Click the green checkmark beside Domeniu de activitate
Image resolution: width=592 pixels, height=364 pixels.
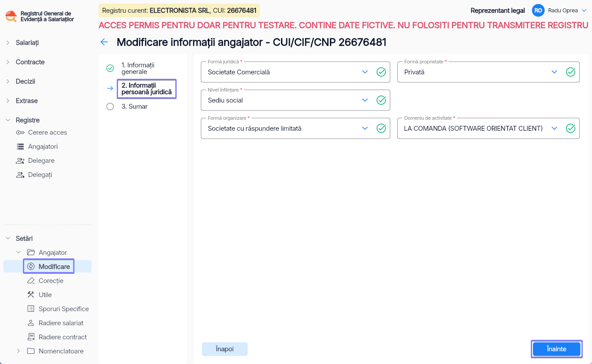pyautogui.click(x=570, y=128)
